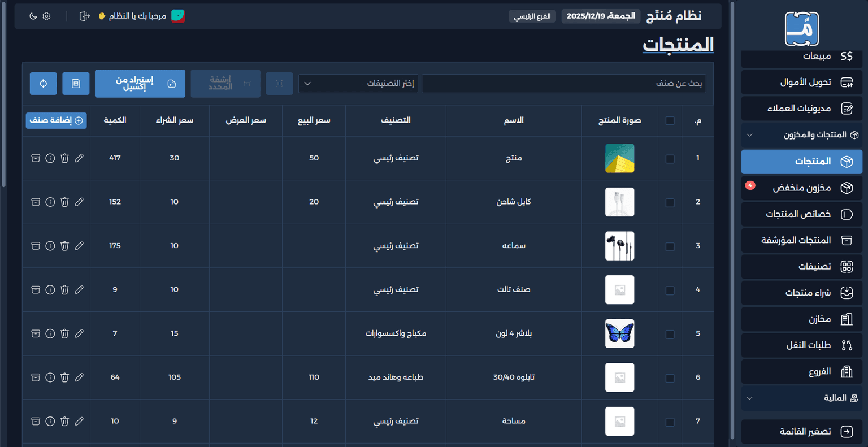Click the logout icon in the header
Image resolution: width=868 pixels, height=447 pixels.
pos(85,16)
